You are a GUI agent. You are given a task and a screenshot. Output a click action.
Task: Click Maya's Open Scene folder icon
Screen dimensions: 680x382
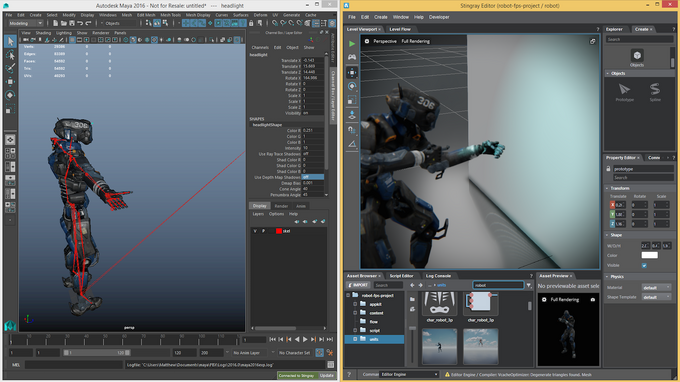pyautogui.click(x=64, y=23)
